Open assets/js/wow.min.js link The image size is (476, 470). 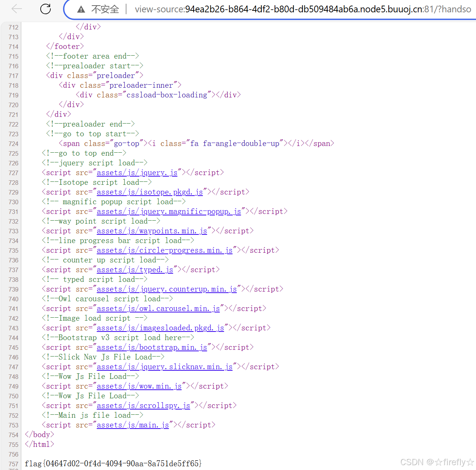[x=139, y=386]
